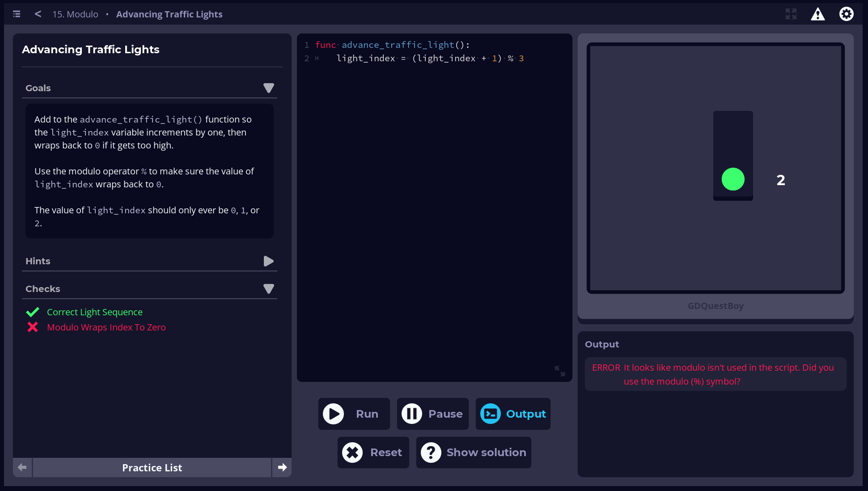The height and width of the screenshot is (491, 868).
Task: Click the 15. Modulo breadcrumb
Action: [75, 14]
